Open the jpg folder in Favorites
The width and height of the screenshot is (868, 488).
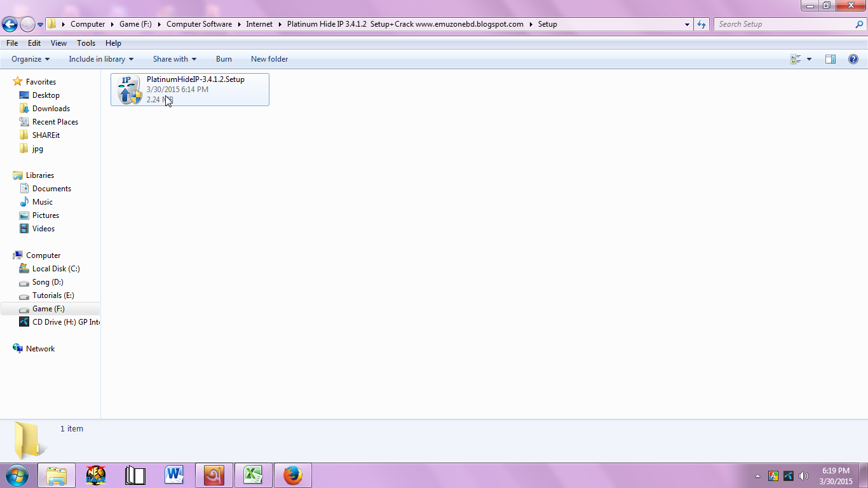coord(37,149)
